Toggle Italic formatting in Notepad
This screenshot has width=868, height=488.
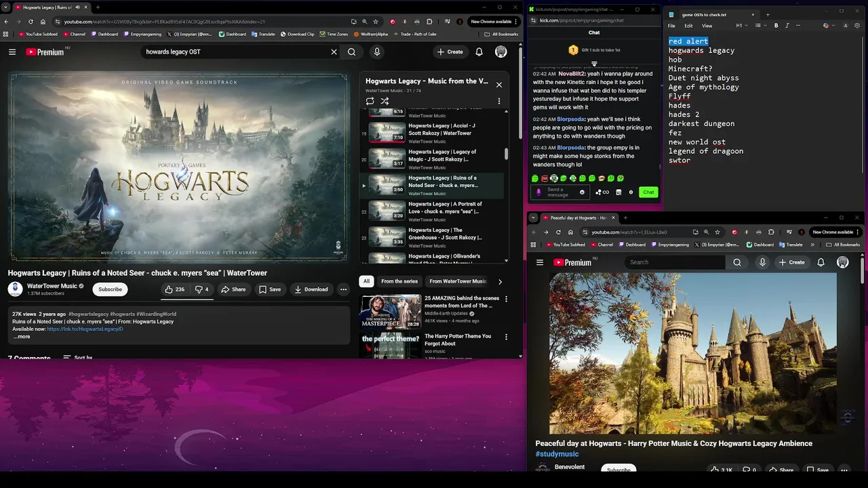(787, 26)
